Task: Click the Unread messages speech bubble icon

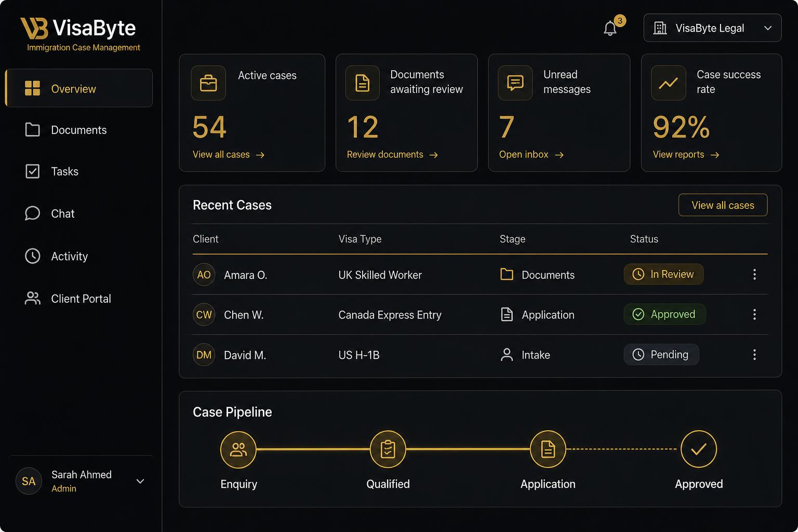Action: pyautogui.click(x=515, y=83)
